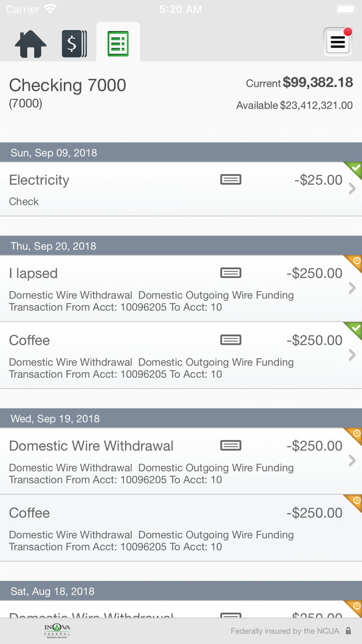Tap the pending clock badge on Sep 19 Coffee

coord(355,501)
